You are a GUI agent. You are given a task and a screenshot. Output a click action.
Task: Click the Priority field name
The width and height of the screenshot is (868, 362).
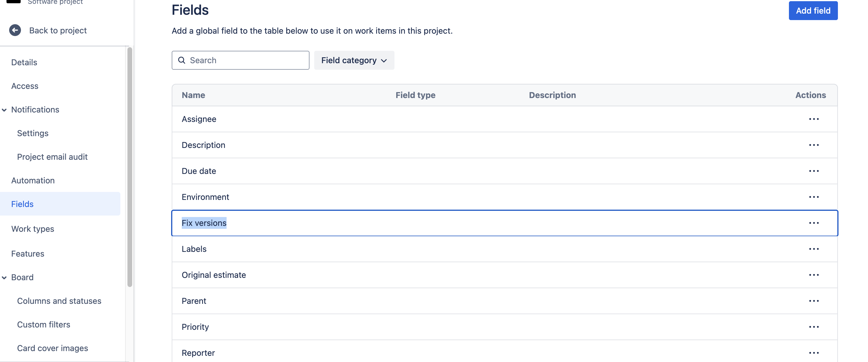click(x=195, y=327)
